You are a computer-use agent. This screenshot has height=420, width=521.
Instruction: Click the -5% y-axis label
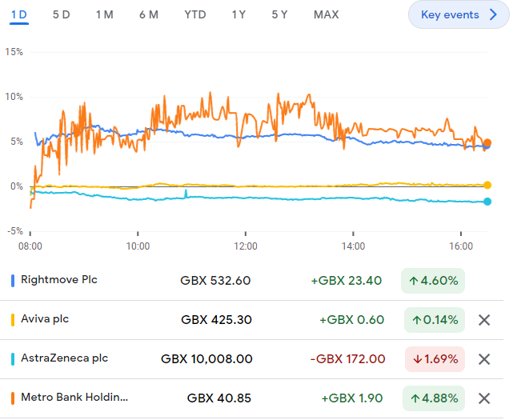coord(15,231)
